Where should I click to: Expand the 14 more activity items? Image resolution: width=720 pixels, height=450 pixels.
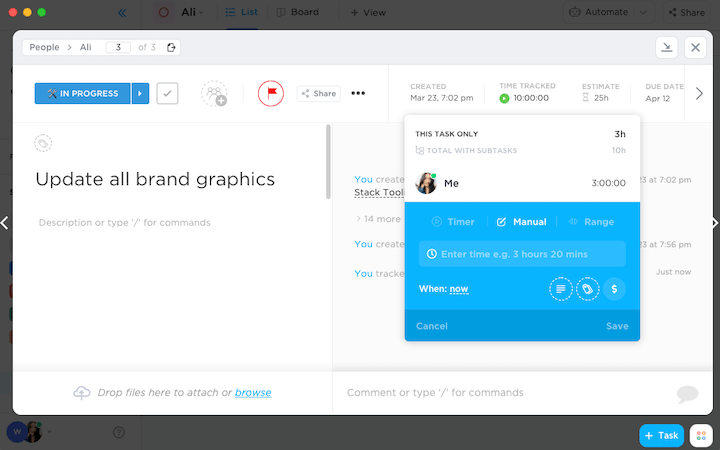[x=378, y=219]
